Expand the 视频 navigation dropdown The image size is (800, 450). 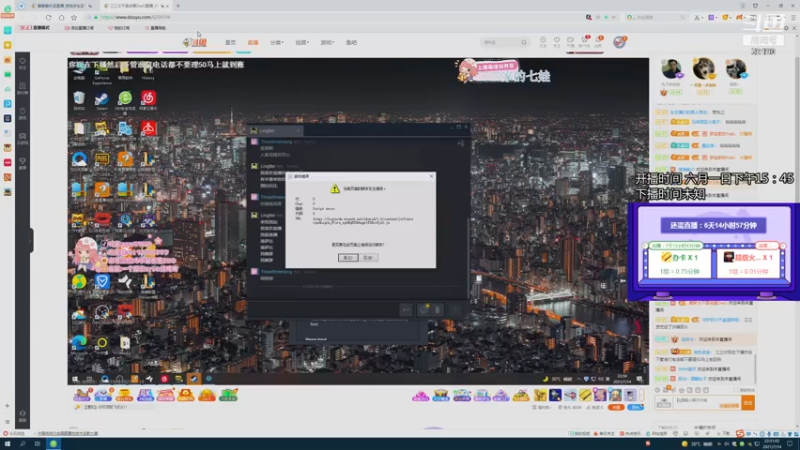pos(302,42)
